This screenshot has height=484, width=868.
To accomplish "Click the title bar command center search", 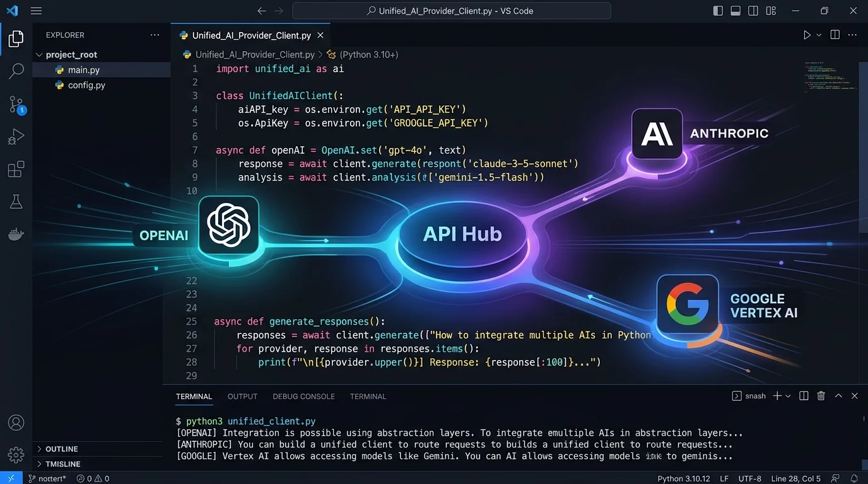I will click(451, 11).
